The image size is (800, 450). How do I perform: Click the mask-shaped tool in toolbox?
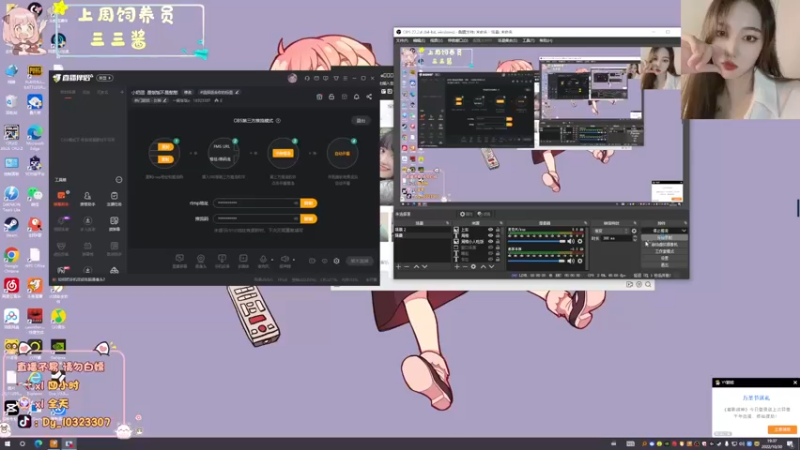click(x=61, y=248)
